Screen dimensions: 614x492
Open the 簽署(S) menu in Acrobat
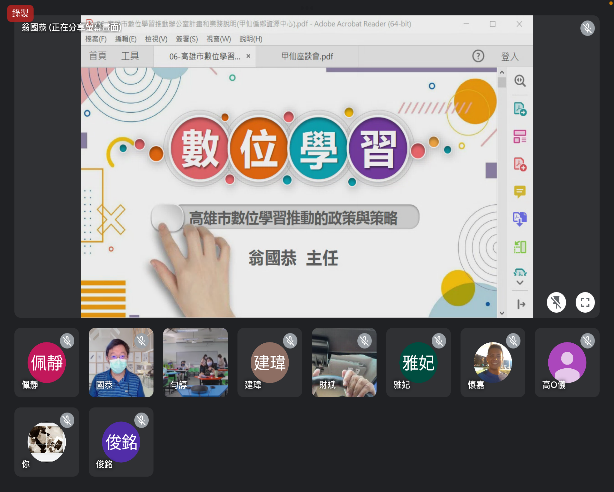[187, 39]
